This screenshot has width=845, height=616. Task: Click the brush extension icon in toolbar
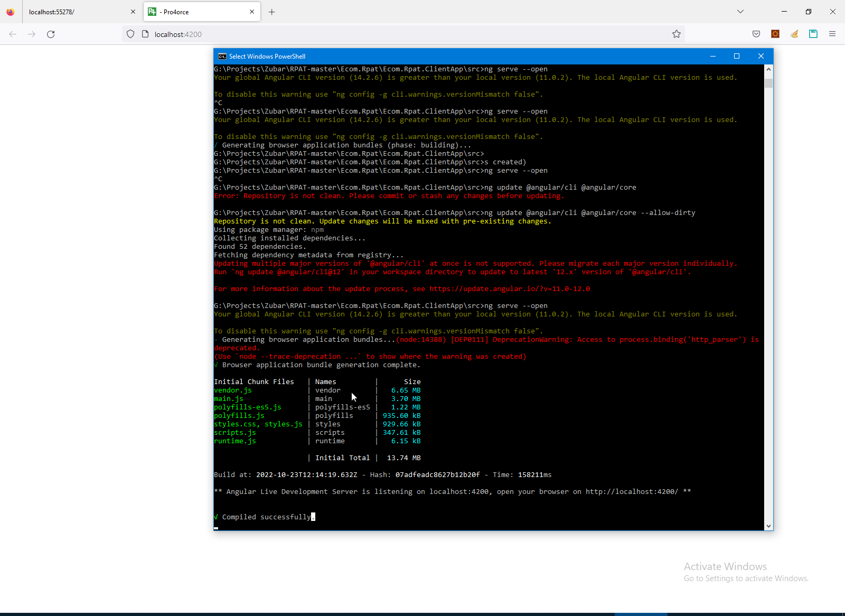point(794,34)
